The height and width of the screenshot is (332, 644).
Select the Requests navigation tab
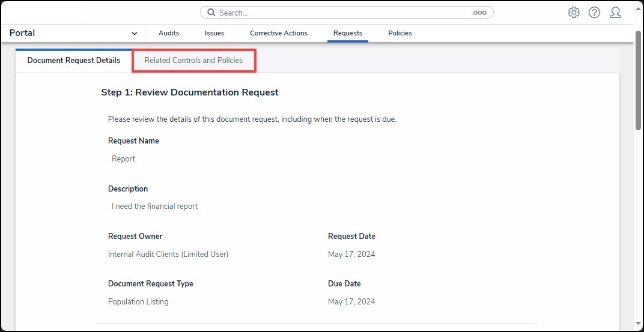348,33
